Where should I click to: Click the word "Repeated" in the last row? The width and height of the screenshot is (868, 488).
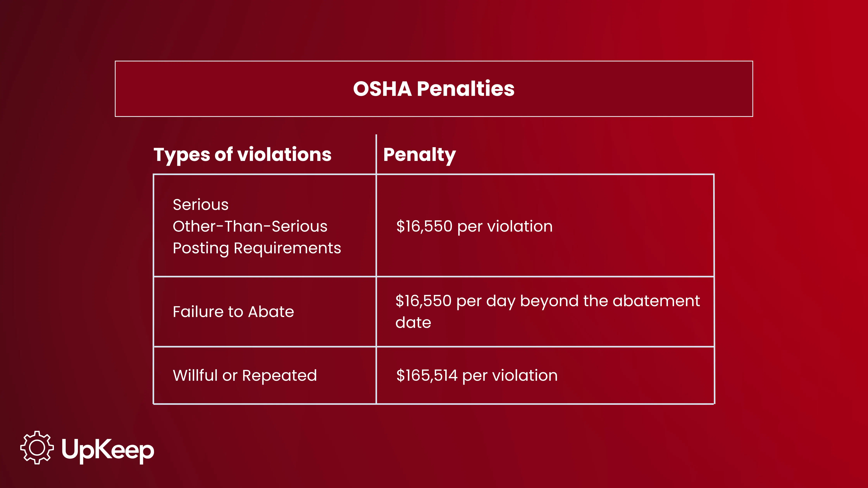[x=279, y=375]
